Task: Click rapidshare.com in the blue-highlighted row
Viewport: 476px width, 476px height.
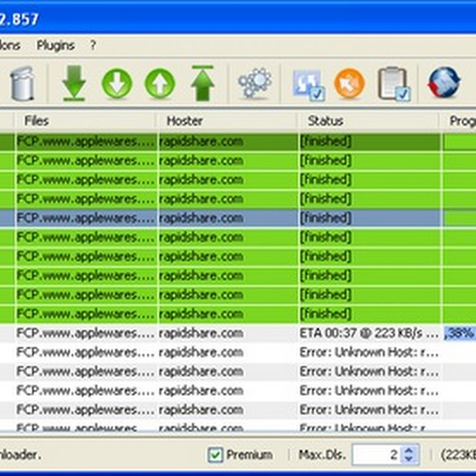Action: 201,218
